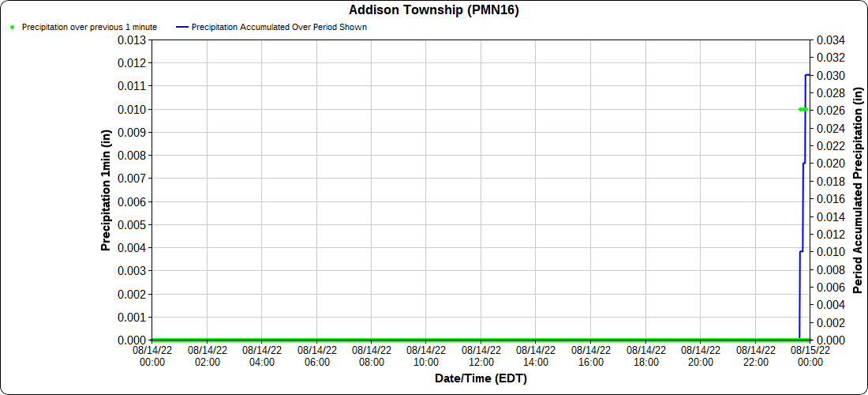Click the 0.005 left axis tick label
This screenshot has height=395, width=868.
pyautogui.click(x=131, y=224)
